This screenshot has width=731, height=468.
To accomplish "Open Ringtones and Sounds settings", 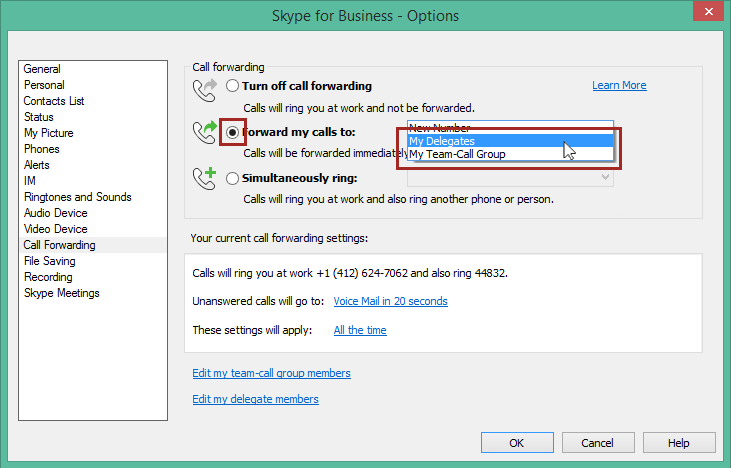I will (92, 197).
